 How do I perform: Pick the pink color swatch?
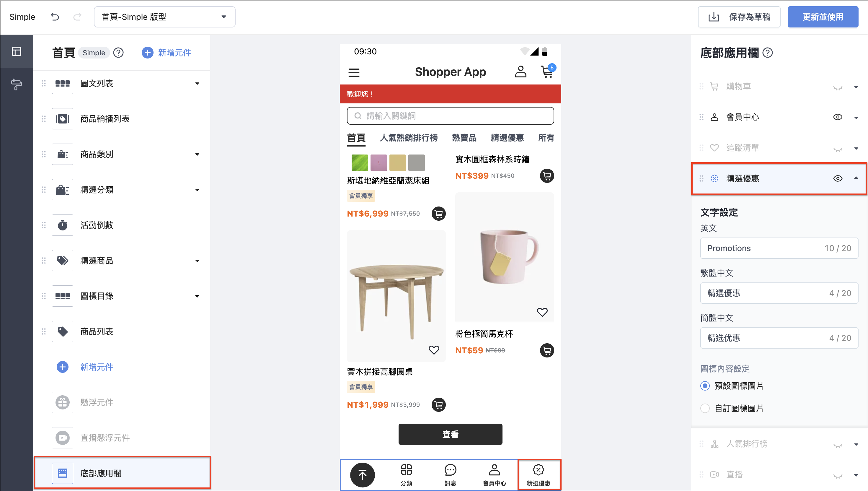point(378,163)
